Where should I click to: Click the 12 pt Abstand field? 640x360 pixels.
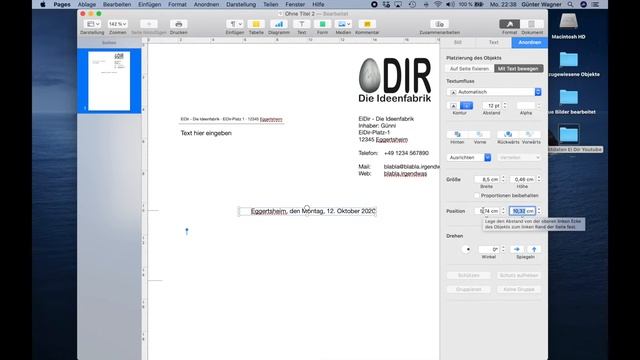pyautogui.click(x=491, y=106)
